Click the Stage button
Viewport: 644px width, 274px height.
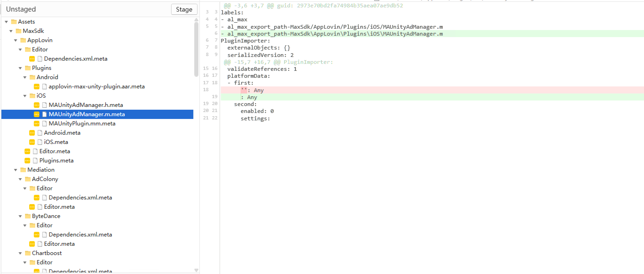tap(184, 9)
